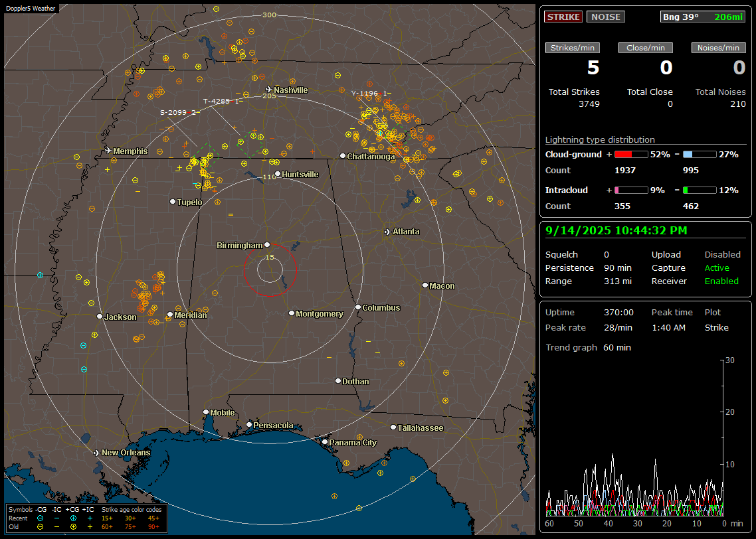Click the Squelch value 0
This screenshot has width=756, height=539.
tap(607, 255)
